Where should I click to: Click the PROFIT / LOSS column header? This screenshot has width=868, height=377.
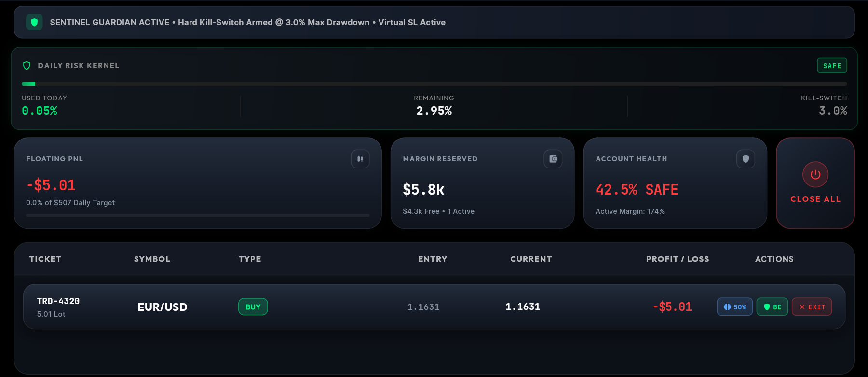pyautogui.click(x=678, y=259)
